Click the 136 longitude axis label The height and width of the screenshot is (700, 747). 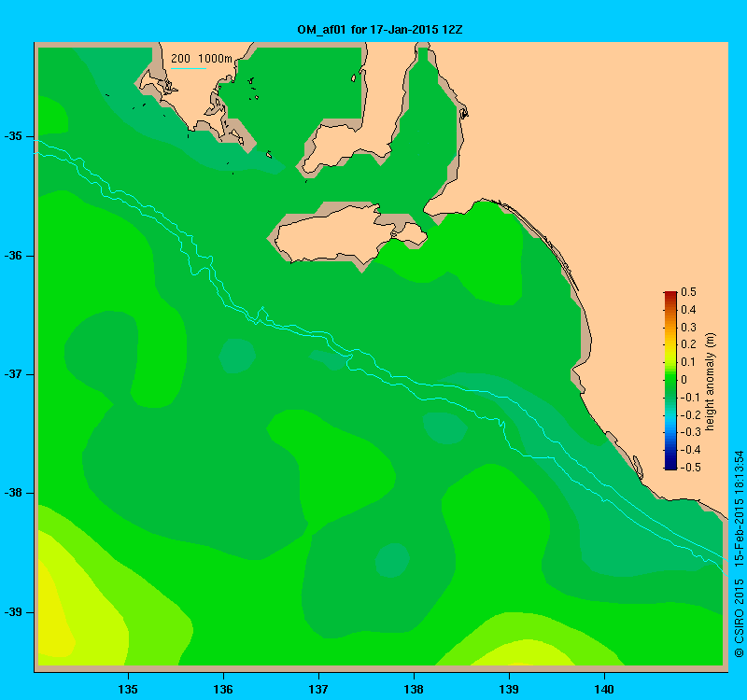point(223,689)
